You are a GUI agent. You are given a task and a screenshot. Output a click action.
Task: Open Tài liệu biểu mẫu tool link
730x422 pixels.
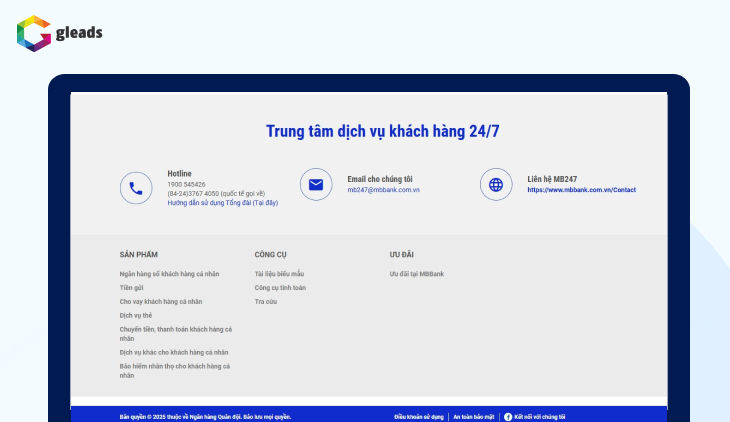tap(278, 273)
